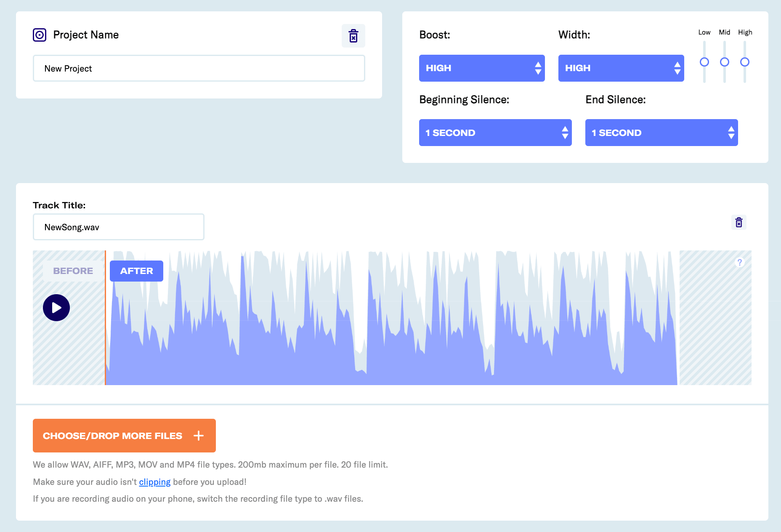Viewport: 781px width, 532px height.
Task: Click the orange playhead marker on waveform
Action: (x=105, y=318)
